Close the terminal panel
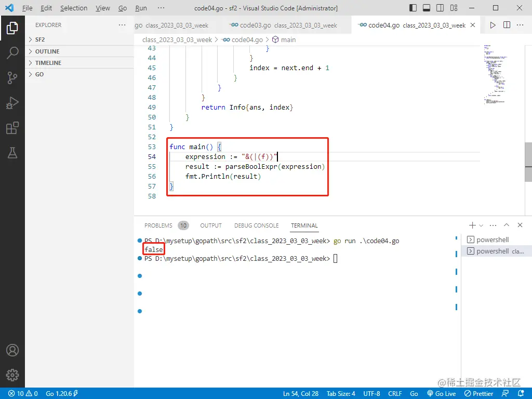This screenshot has width=532, height=399. click(x=520, y=225)
